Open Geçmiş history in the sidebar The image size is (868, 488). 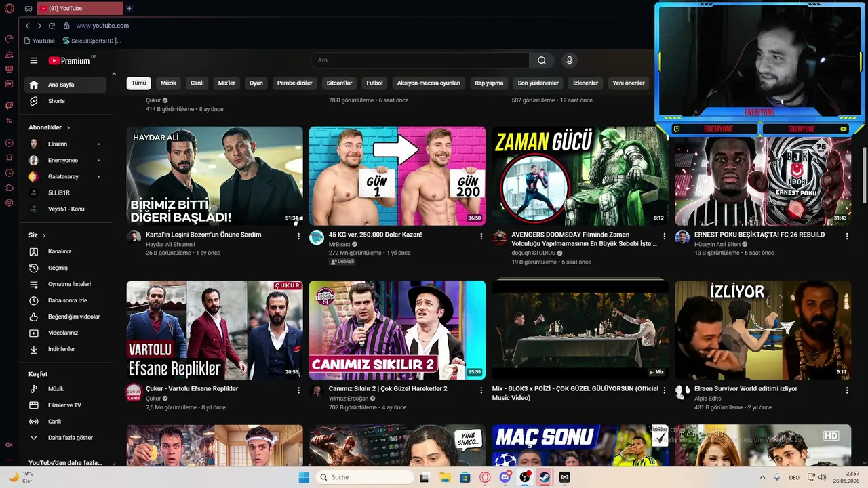click(x=65, y=268)
